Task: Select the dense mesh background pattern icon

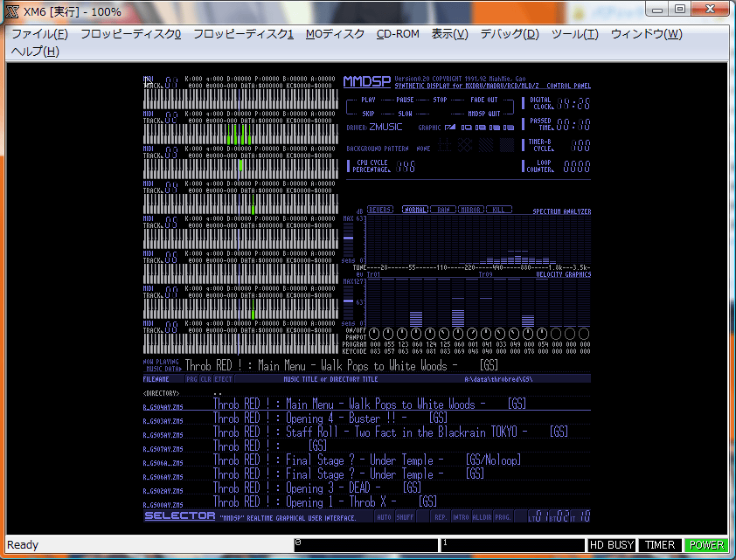Action: coord(507,147)
